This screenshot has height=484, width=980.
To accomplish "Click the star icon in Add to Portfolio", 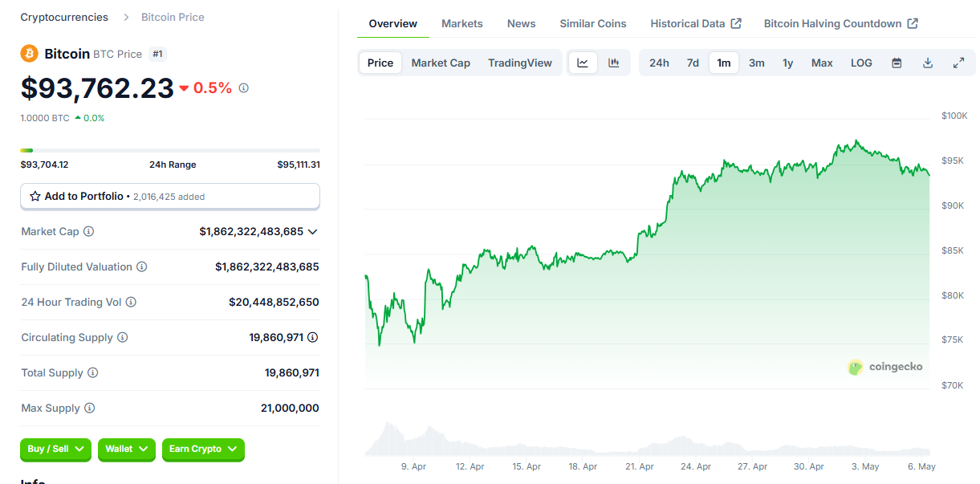I will (35, 196).
